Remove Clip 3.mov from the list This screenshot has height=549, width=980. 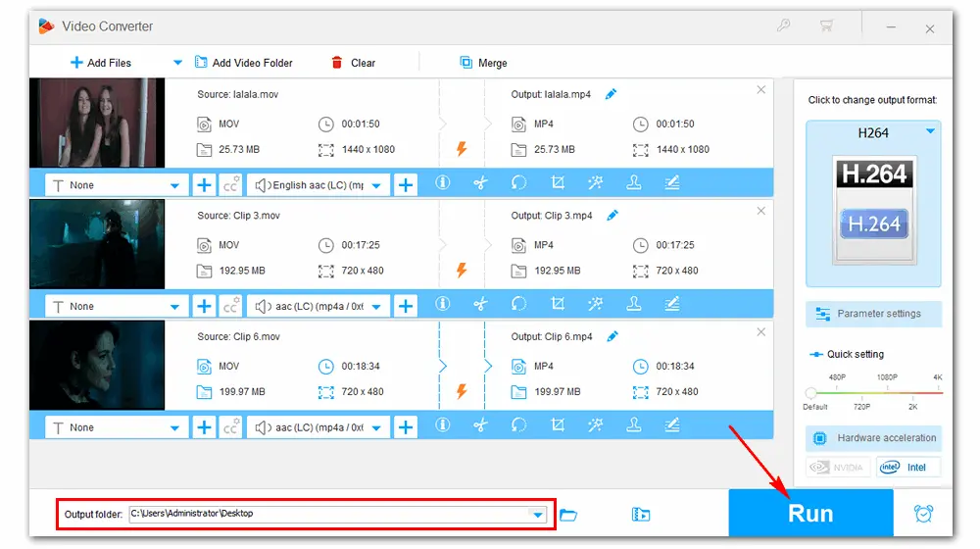click(760, 211)
